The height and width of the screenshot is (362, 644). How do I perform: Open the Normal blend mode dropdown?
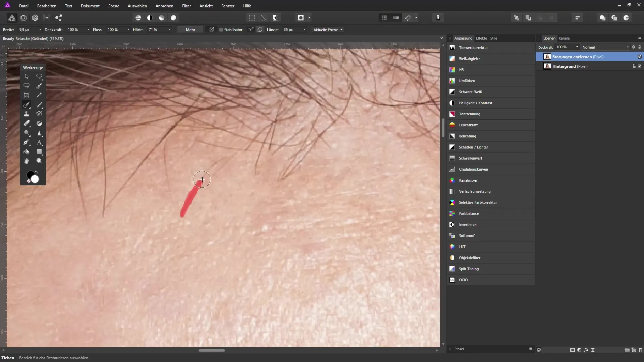click(605, 47)
